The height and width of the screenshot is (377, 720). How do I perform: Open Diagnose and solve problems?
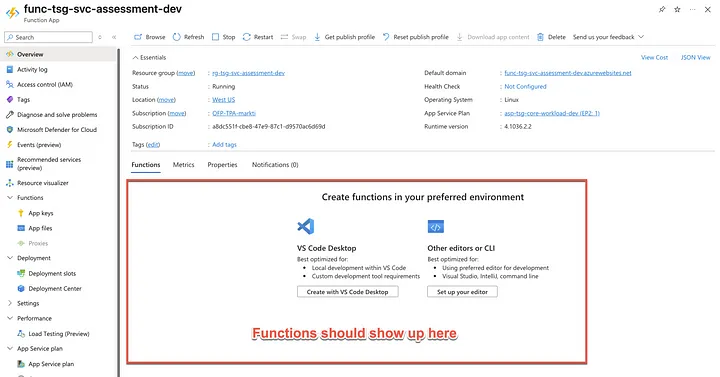pyautogui.click(x=57, y=115)
